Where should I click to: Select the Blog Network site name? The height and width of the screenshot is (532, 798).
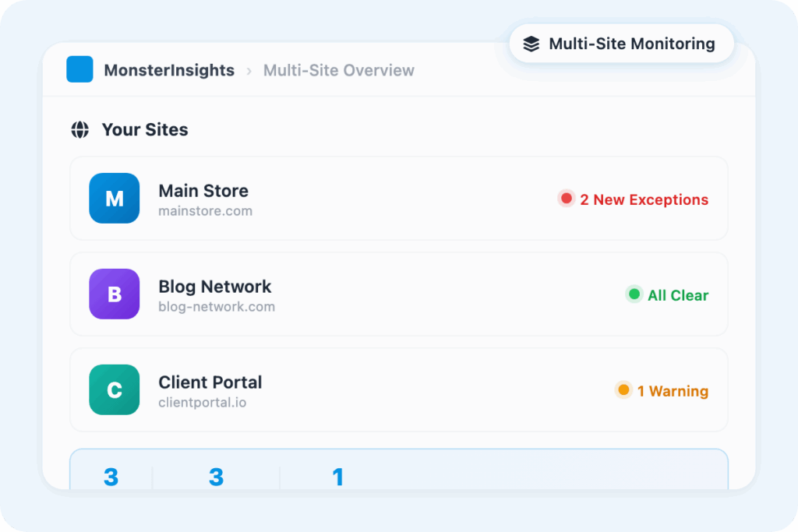(215, 286)
